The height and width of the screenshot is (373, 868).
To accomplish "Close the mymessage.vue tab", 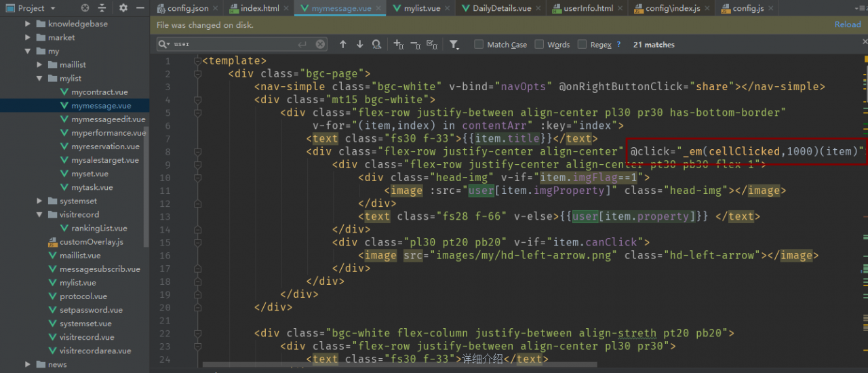I will (379, 8).
